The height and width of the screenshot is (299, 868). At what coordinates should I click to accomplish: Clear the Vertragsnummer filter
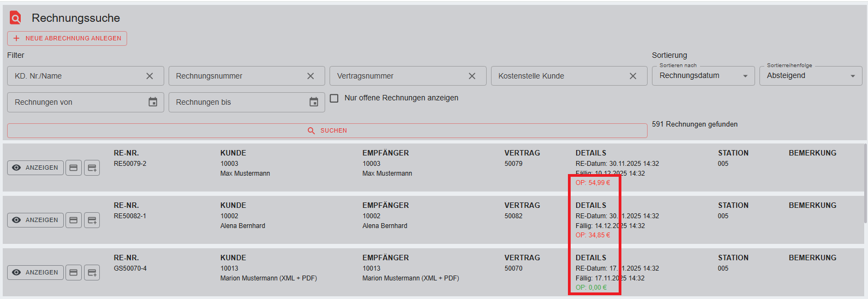pos(472,76)
